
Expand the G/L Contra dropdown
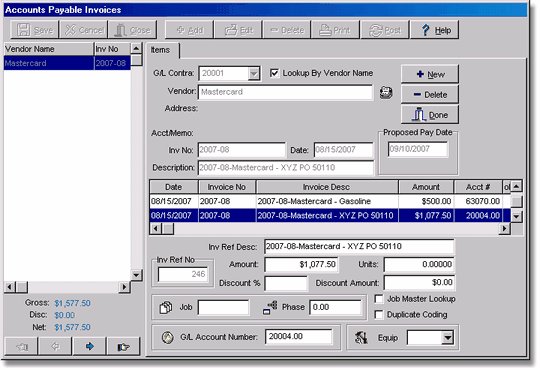tap(253, 73)
